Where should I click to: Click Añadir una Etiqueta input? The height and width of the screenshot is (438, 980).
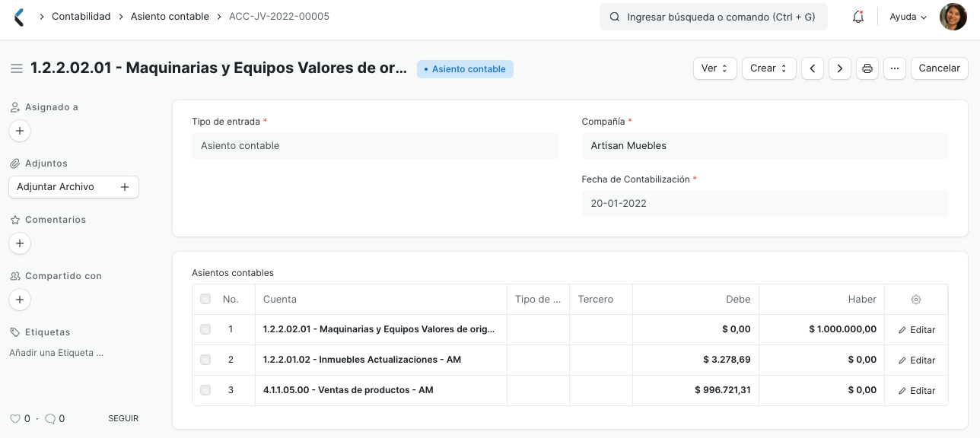[56, 353]
